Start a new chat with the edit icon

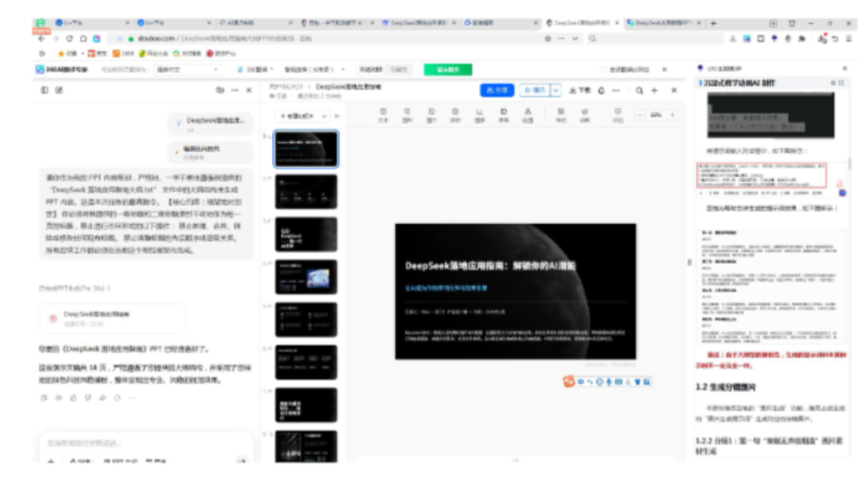pyautogui.click(x=59, y=89)
